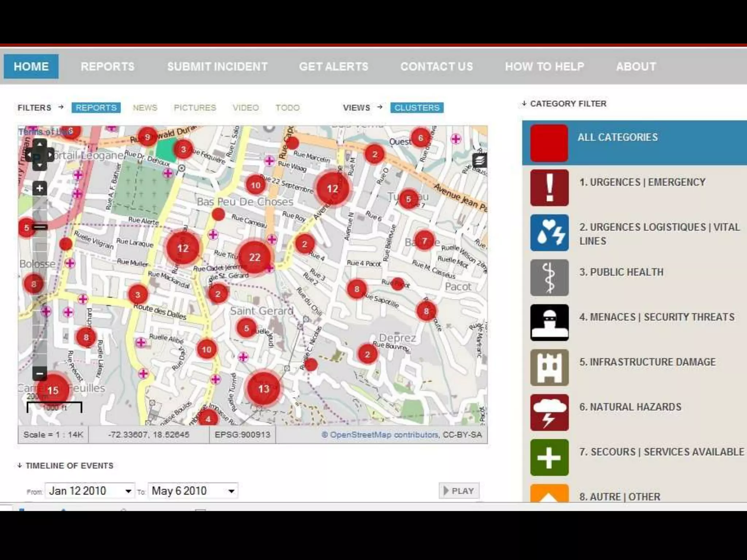Go to the Get Alerts page
Viewport: 747px width, 560px height.
333,66
